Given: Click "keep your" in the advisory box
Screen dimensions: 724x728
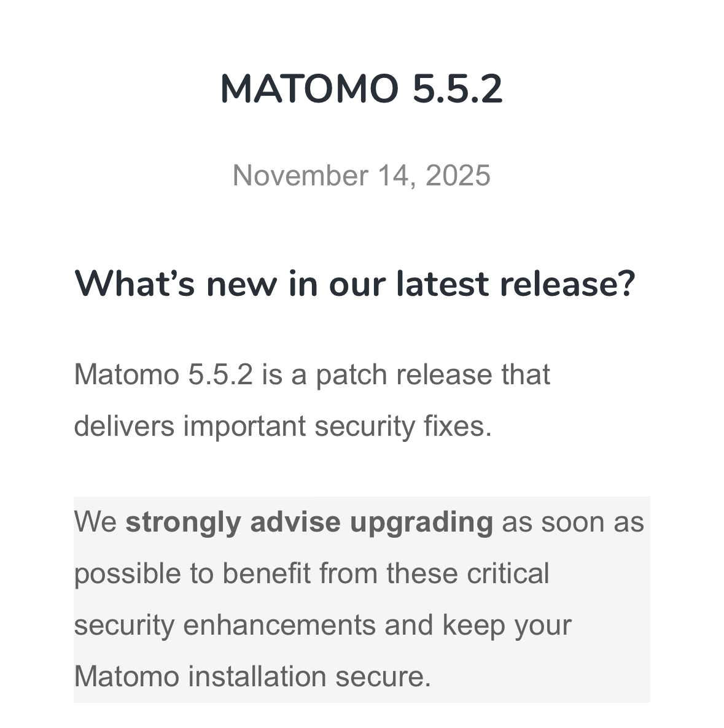Looking at the screenshot, I should pyautogui.click(x=507, y=625).
